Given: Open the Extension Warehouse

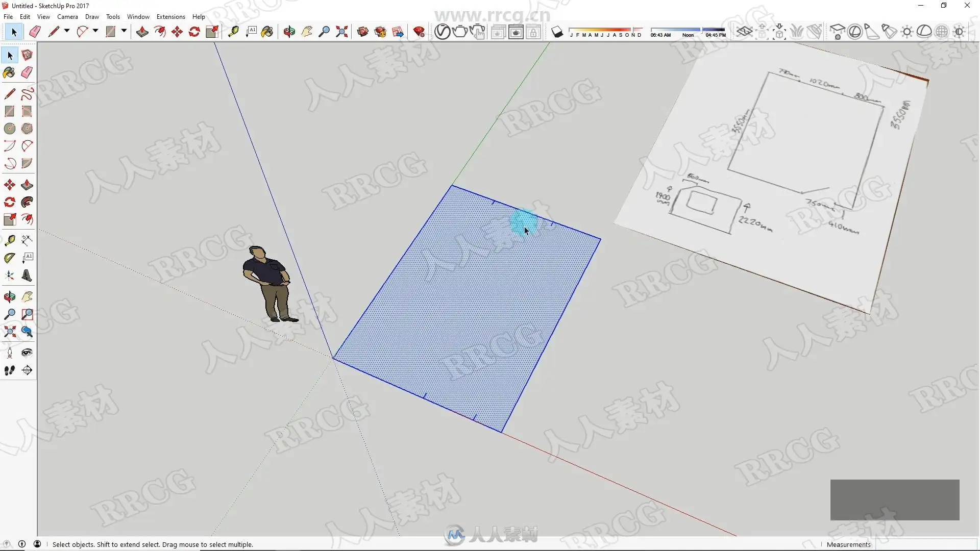Looking at the screenshot, I should click(380, 32).
